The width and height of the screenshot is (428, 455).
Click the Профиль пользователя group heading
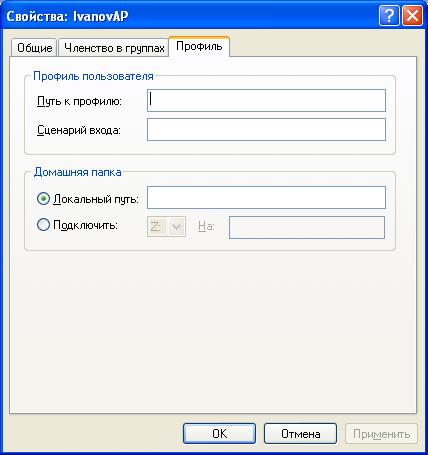pos(93,76)
